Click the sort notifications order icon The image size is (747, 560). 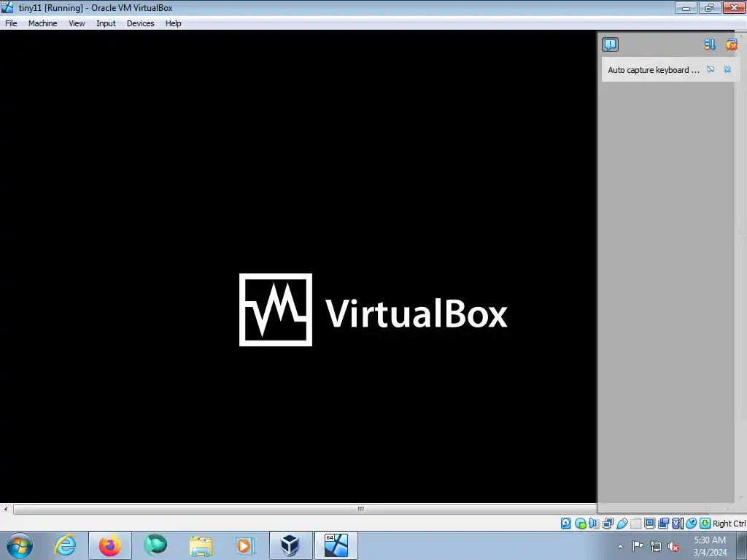pos(710,44)
